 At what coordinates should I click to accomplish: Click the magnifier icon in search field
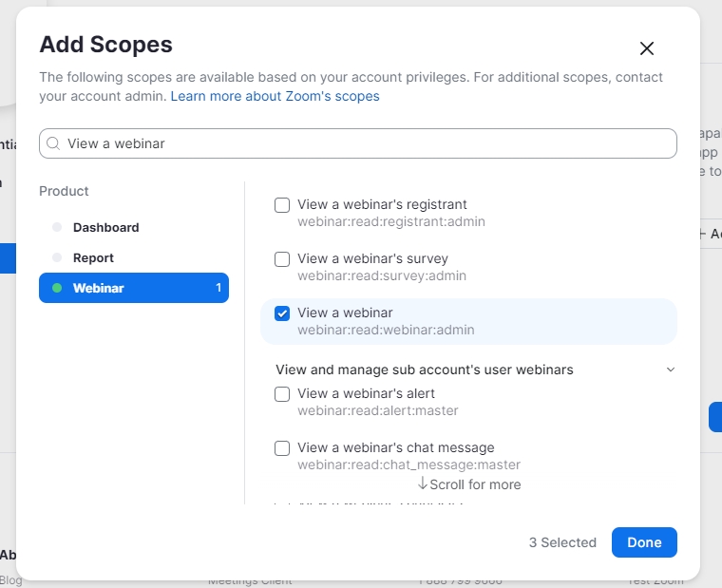tap(53, 143)
